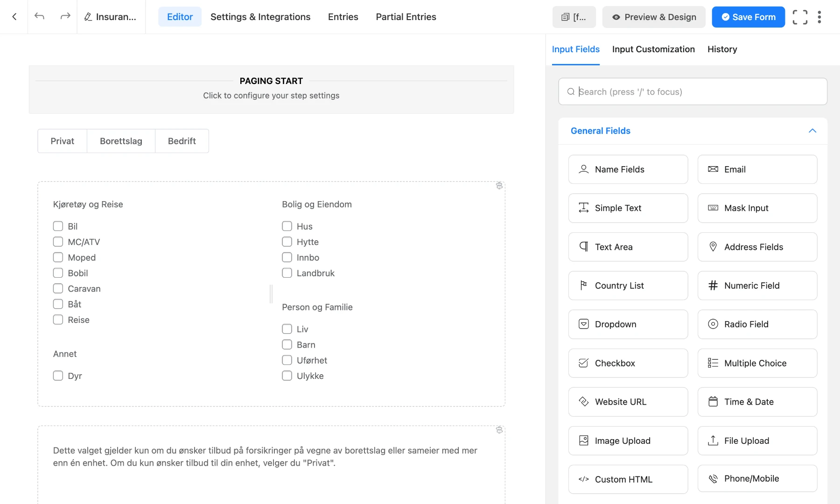Copy the form shortcode
This screenshot has width=840, height=504.
coord(574,17)
